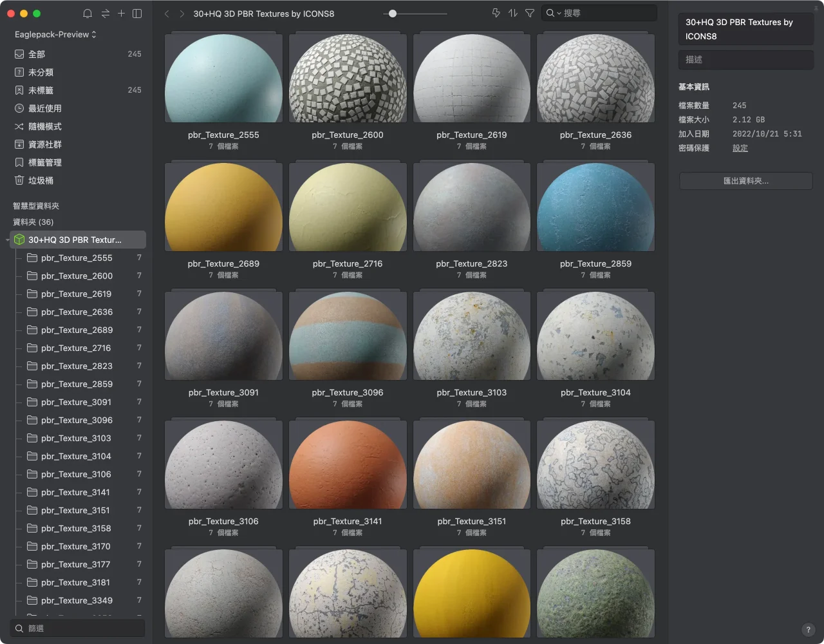Viewport: 824px width, 644px height.
Task: Select 全部 in the sidebar
Action: [x=78, y=54]
